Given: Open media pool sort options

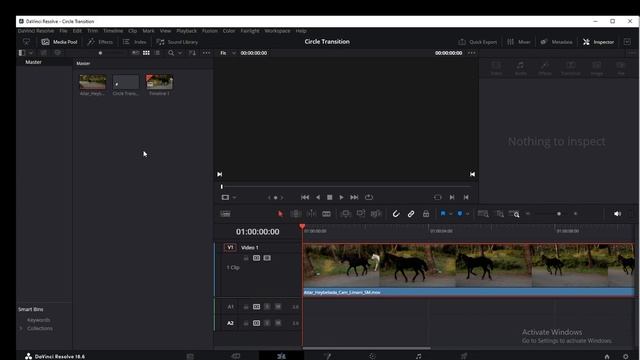Looking at the screenshot, I should coord(192,53).
